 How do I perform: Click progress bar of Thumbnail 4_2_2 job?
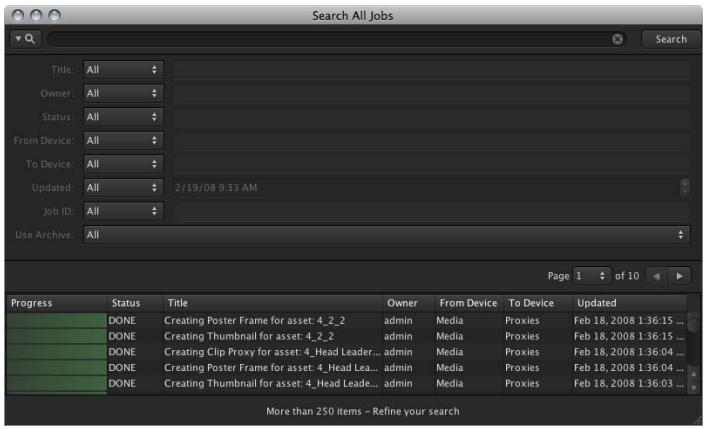click(x=57, y=336)
